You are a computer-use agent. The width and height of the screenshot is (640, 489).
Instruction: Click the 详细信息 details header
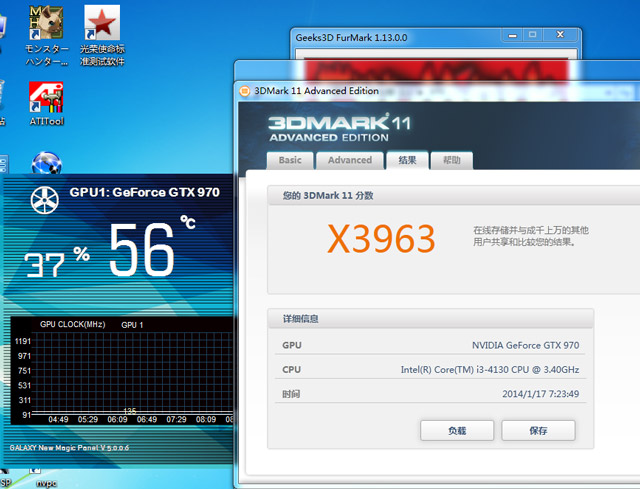point(300,319)
